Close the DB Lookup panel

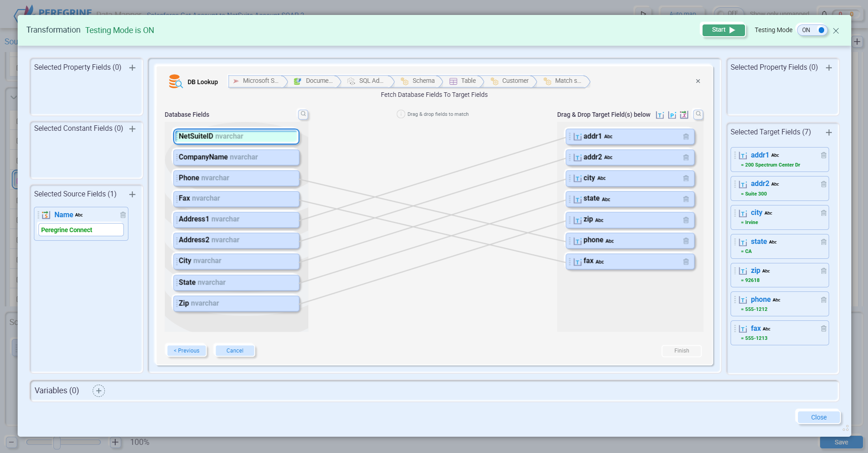click(698, 81)
